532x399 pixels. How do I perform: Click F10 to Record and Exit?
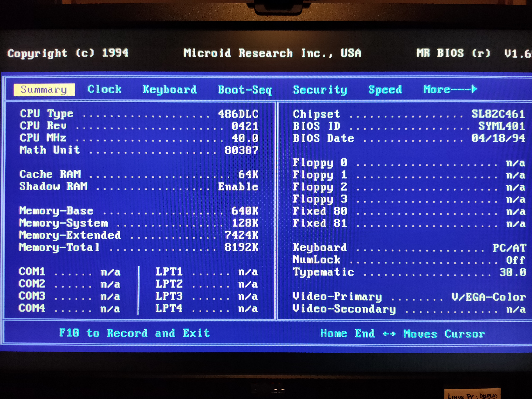tap(134, 333)
